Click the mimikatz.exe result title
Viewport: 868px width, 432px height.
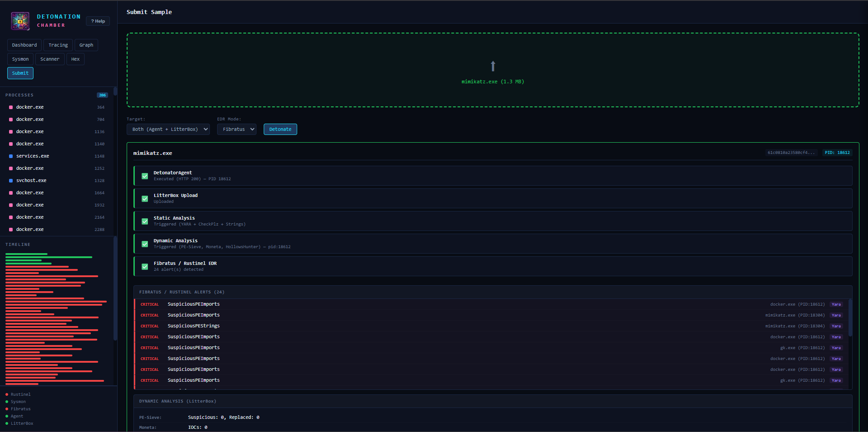152,153
